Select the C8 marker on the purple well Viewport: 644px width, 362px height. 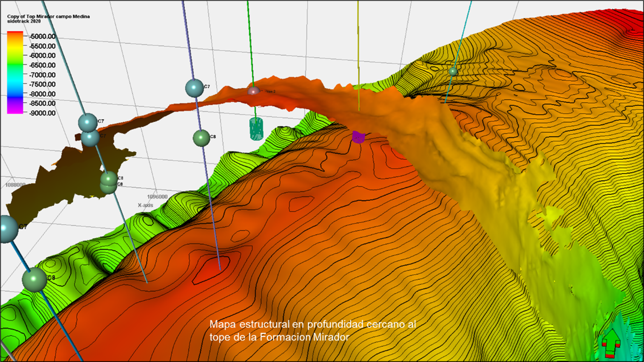click(x=201, y=138)
